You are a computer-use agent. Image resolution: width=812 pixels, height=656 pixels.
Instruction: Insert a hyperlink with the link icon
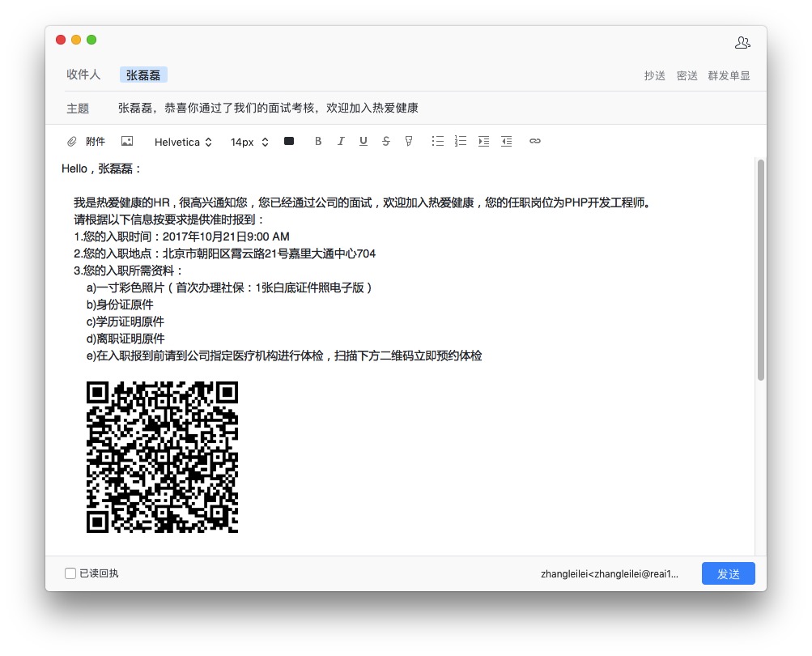(535, 142)
